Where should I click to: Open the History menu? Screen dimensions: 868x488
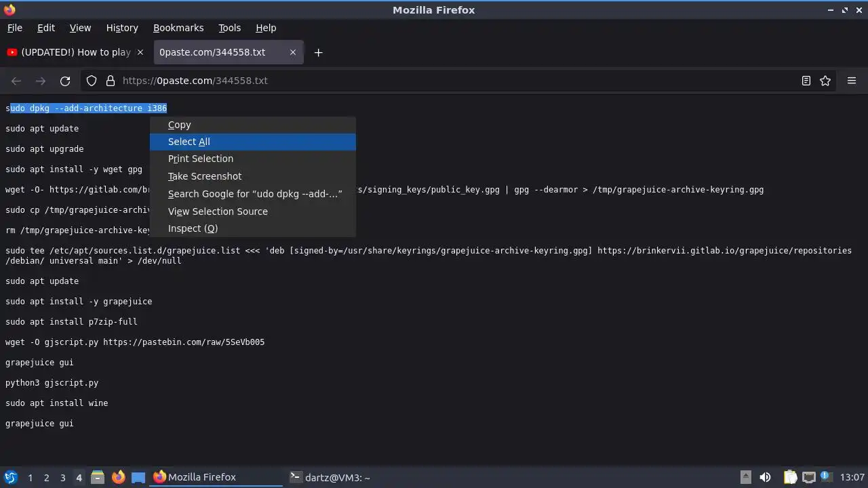[x=122, y=28]
